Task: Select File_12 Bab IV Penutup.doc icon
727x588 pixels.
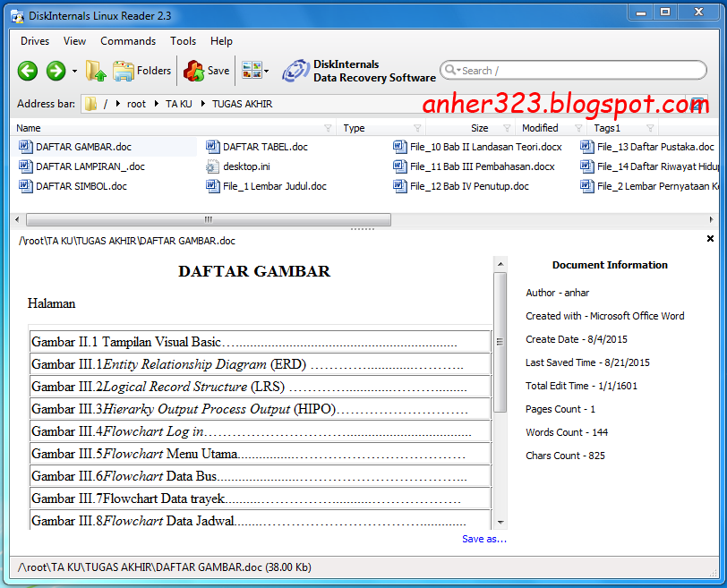Action: click(399, 186)
